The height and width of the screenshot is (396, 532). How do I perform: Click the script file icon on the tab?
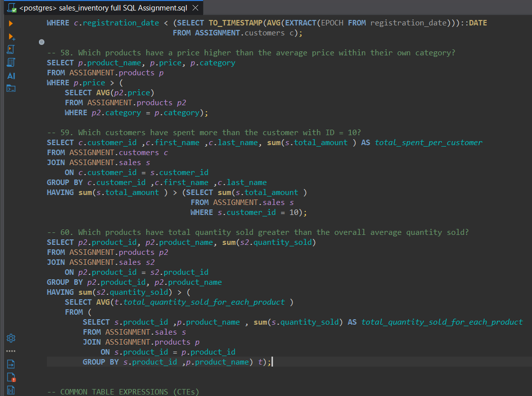(11, 8)
